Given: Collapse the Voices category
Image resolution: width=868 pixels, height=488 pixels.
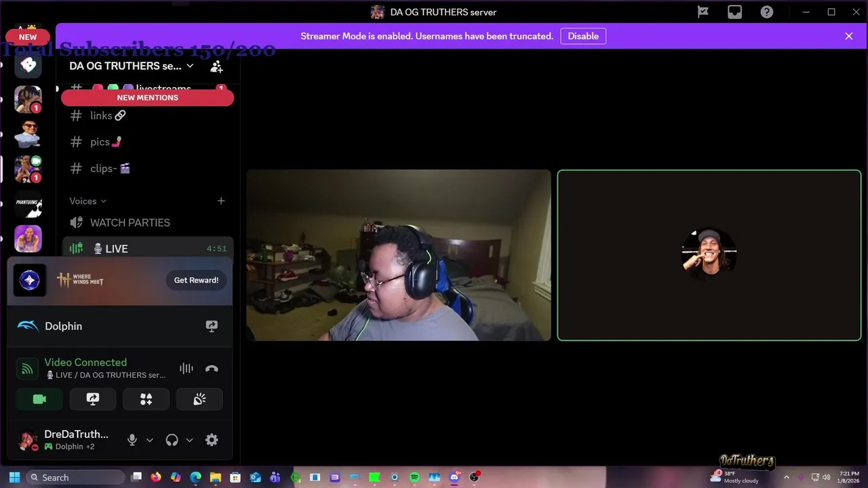Looking at the screenshot, I should pos(87,201).
